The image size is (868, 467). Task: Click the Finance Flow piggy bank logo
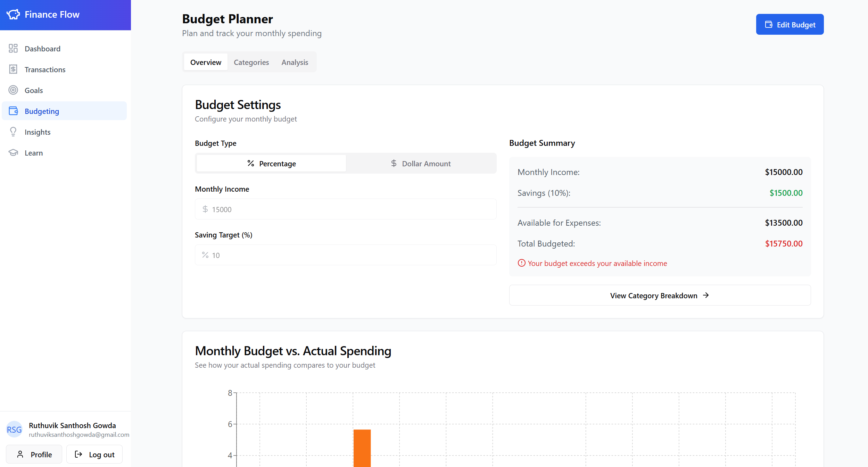[13, 15]
